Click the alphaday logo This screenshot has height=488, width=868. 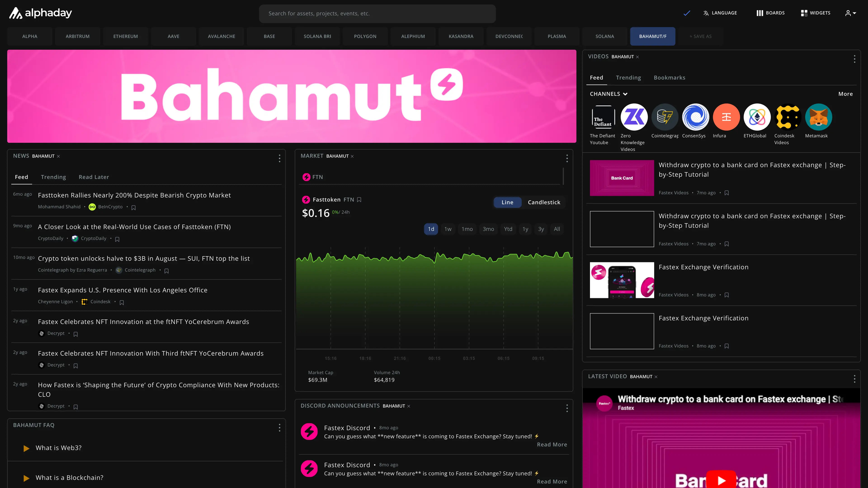tap(40, 13)
